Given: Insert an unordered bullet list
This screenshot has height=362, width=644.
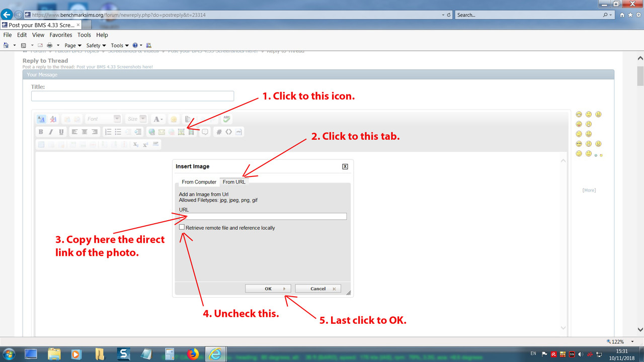Looking at the screenshot, I should coord(118,132).
